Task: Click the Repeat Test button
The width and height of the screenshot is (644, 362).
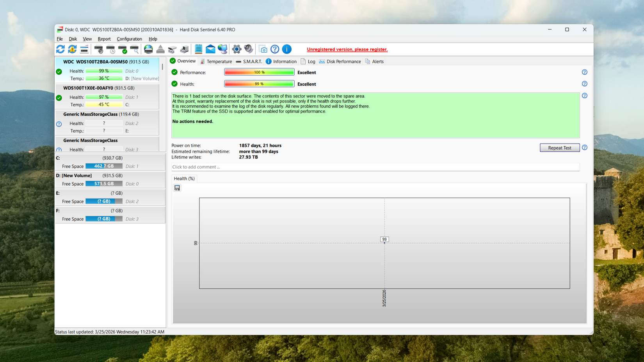Action: 560,147
